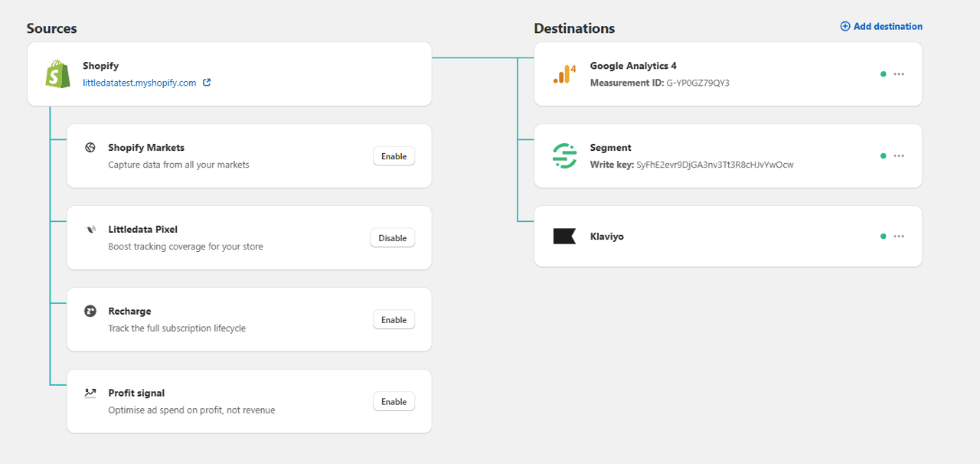Click 'Boost tracking coverage for your store' text

click(185, 247)
